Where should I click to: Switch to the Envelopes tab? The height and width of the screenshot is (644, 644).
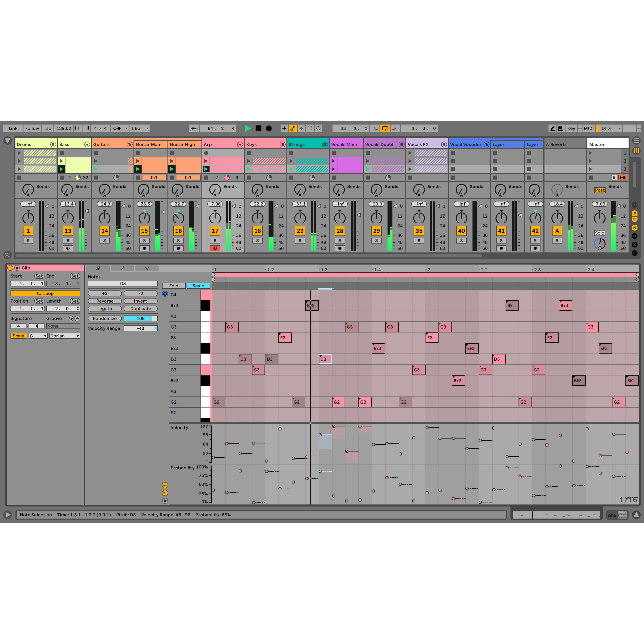[x=123, y=268]
